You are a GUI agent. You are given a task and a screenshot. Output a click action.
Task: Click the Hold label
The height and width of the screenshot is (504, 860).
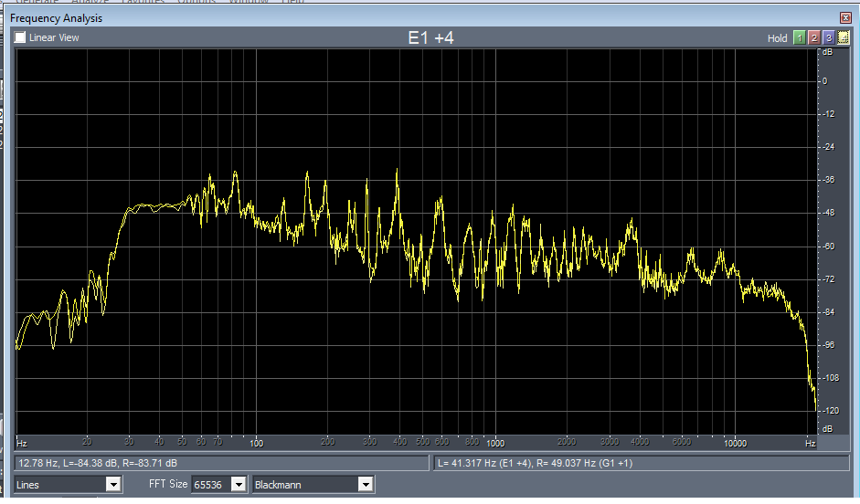pyautogui.click(x=777, y=38)
